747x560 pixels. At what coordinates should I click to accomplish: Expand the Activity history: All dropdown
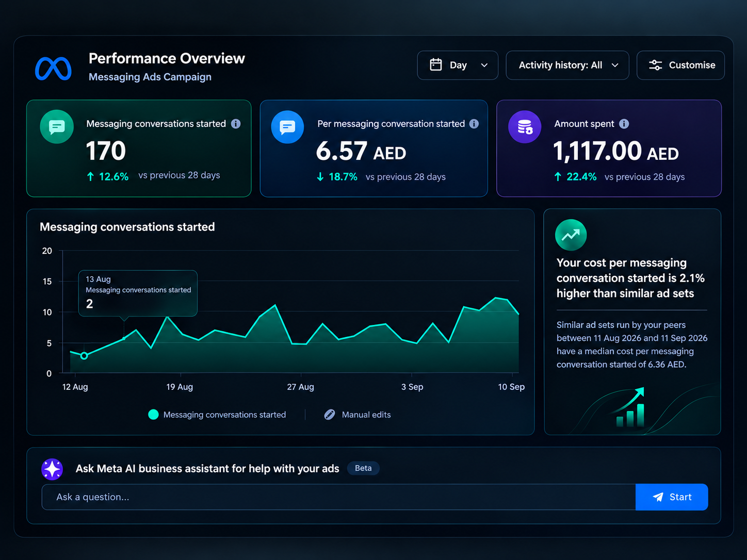pyautogui.click(x=567, y=65)
